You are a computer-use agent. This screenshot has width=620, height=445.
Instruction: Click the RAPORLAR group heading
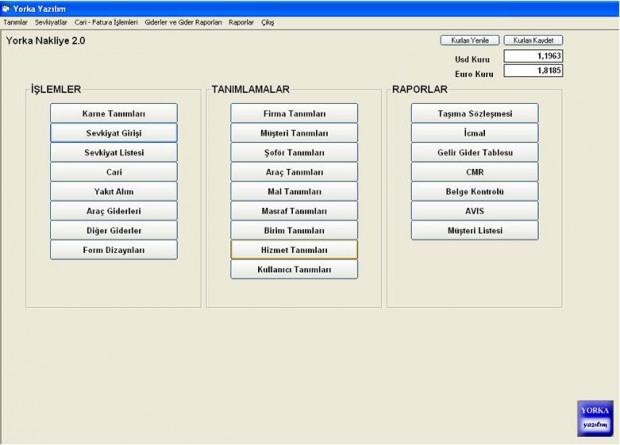[420, 89]
